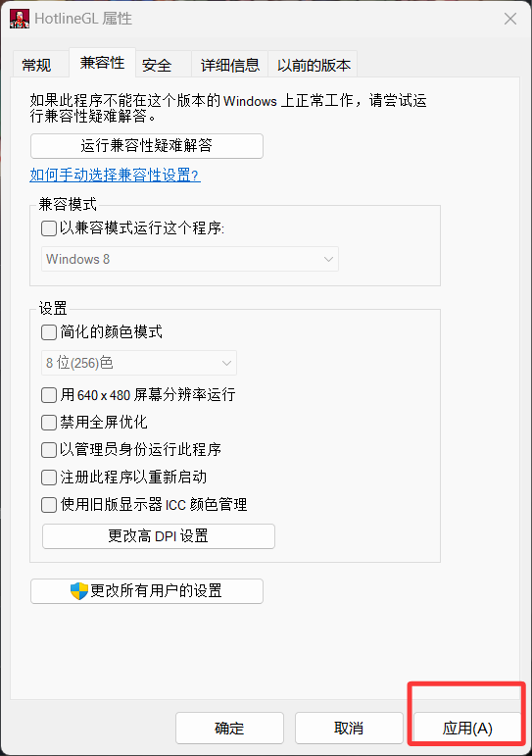Open the Windows 8 compatibility dropdown

tap(190, 259)
